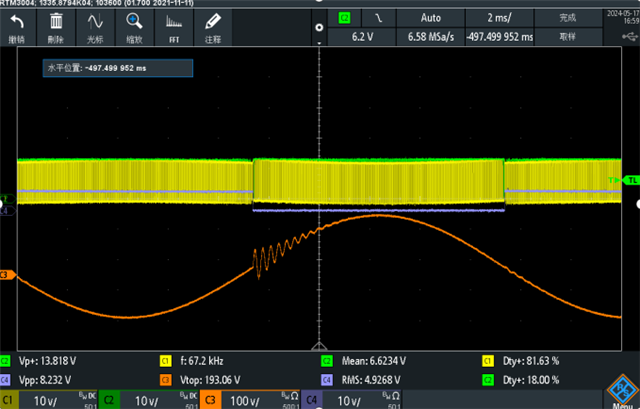Select the 水平位置 position label box

[x=118, y=68]
